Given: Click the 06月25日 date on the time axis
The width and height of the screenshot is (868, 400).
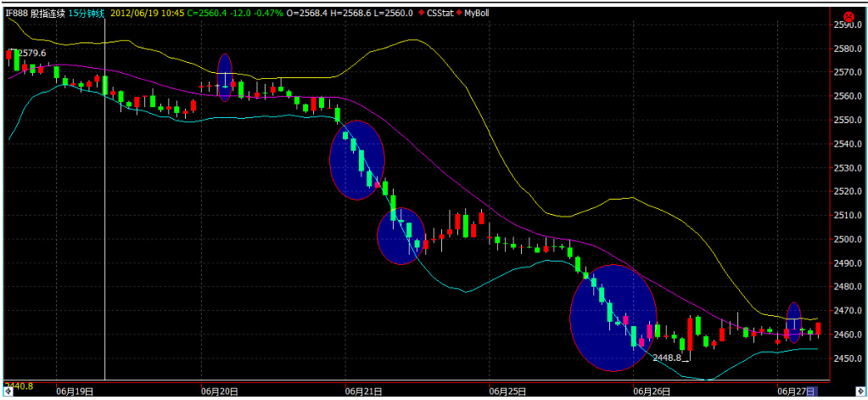Looking at the screenshot, I should [x=507, y=392].
